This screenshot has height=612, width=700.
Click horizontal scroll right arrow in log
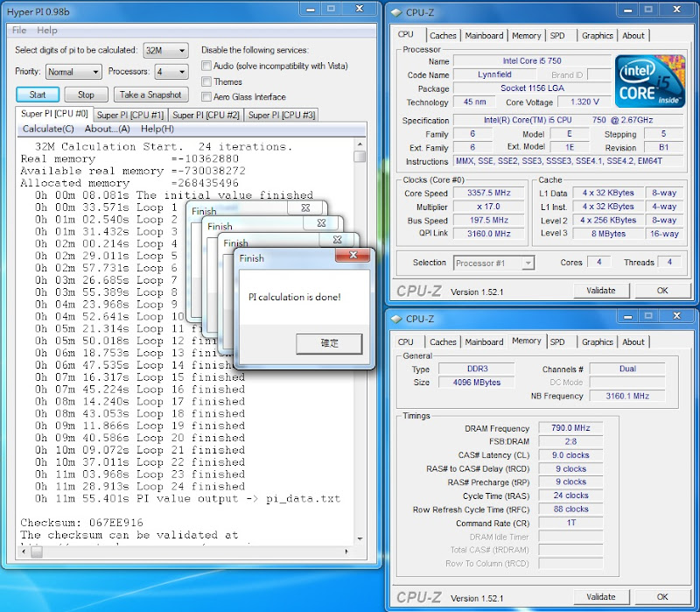click(346, 552)
